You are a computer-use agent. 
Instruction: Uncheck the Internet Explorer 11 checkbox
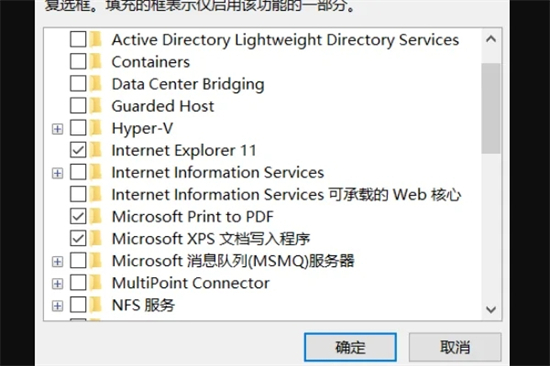78,150
